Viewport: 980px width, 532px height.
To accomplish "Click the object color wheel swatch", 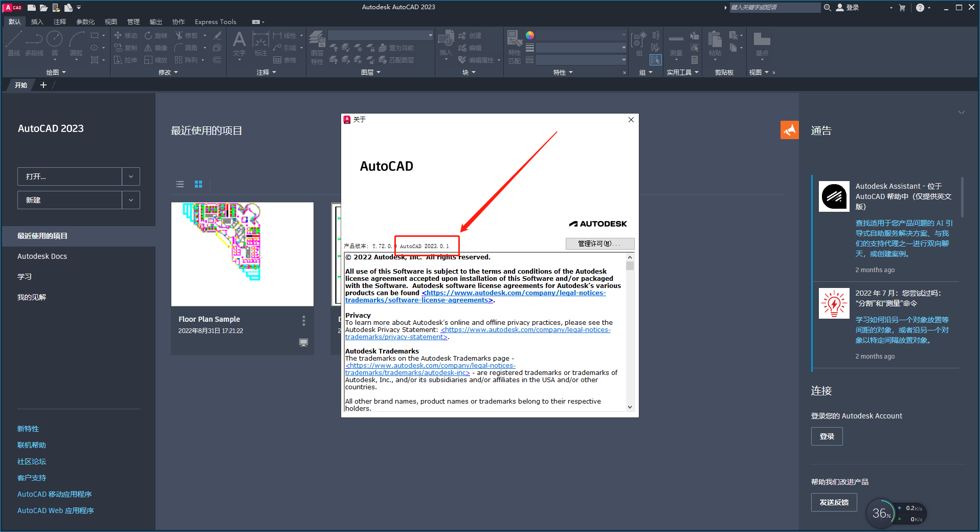I will [x=530, y=35].
